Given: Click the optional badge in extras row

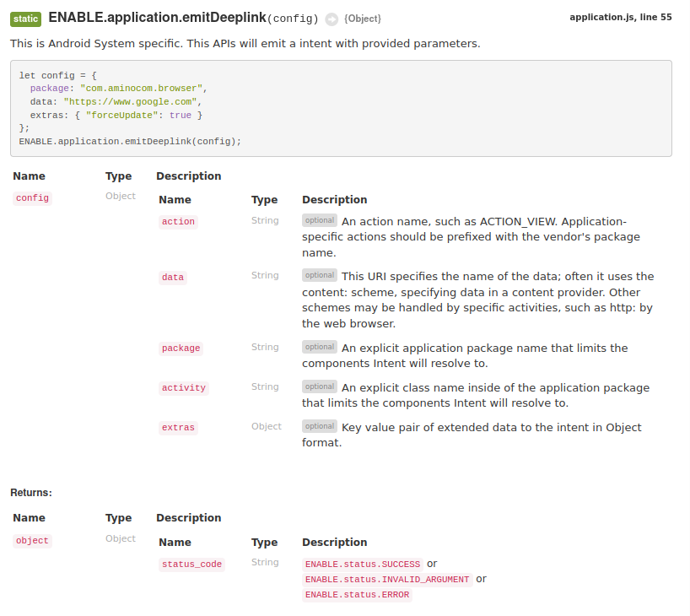Looking at the screenshot, I should 320,426.
